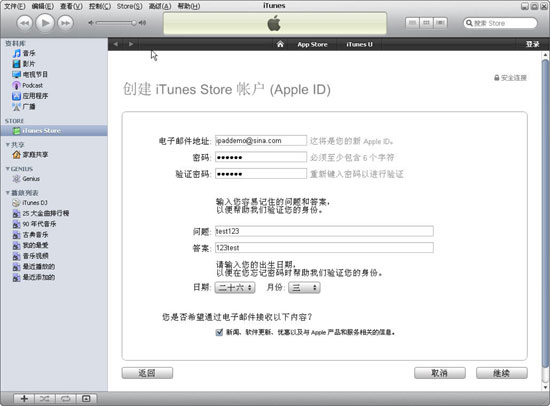Viewport: 550px width, 406px height.
Task: Toggle the news email checkbox
Action: pos(219,332)
